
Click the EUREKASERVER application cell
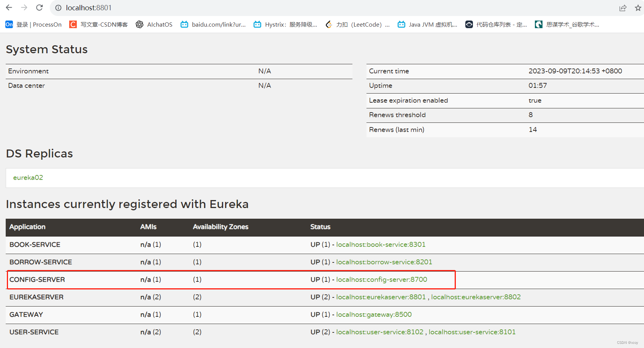tap(36, 297)
